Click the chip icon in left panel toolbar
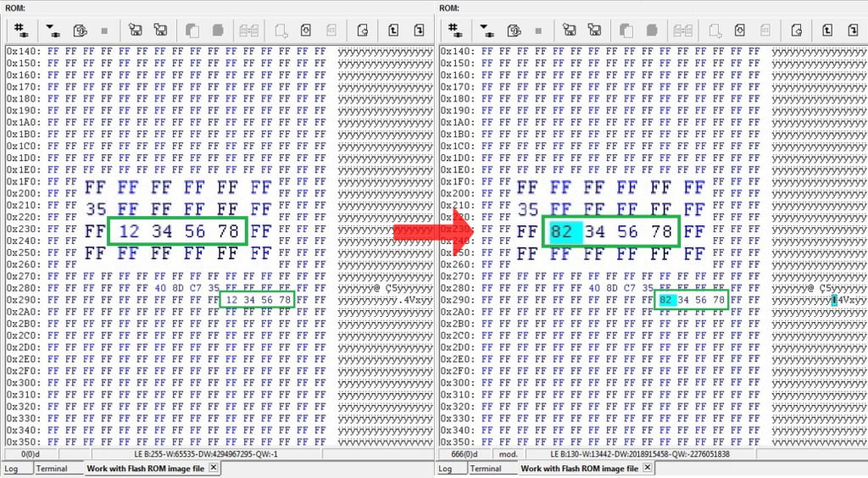Viewport: 868px width, 478px height. coord(20,31)
